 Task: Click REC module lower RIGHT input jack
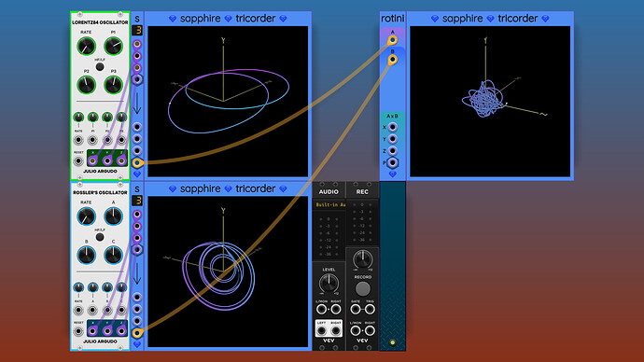370,331
